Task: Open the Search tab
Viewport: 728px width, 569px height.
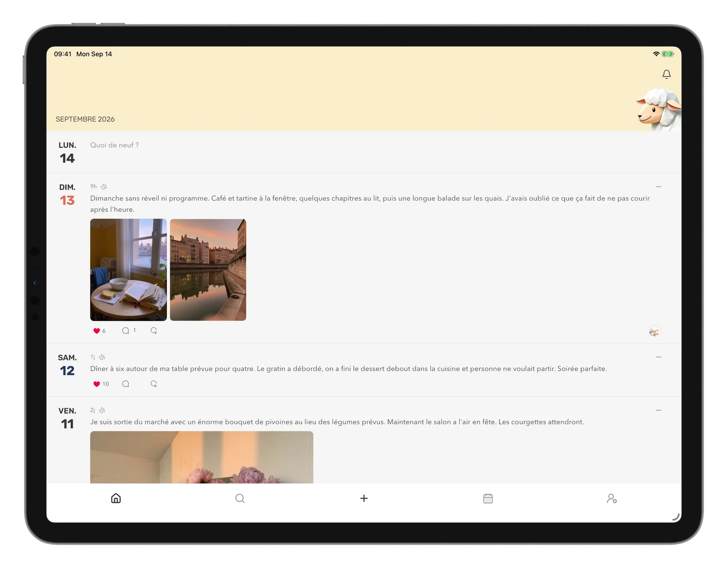Action: click(240, 499)
